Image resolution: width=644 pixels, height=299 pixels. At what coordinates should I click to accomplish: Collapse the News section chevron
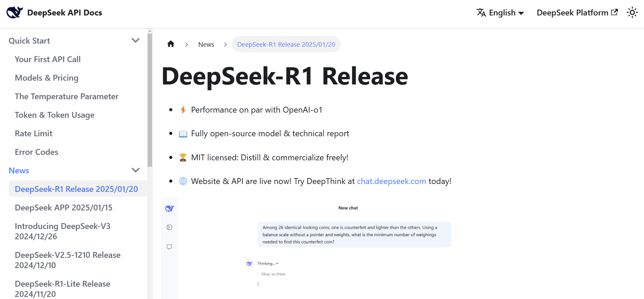point(136,170)
